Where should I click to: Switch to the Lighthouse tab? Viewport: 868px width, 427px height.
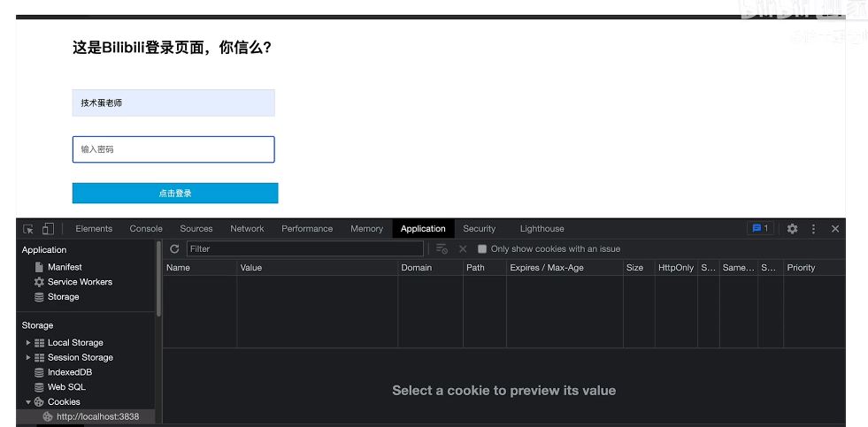[542, 228]
